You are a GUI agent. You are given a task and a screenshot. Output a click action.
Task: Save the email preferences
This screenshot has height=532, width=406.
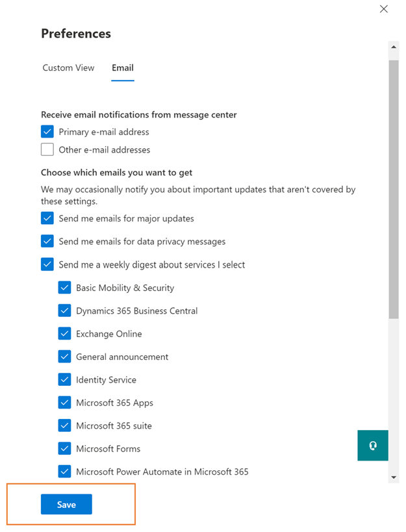66,505
